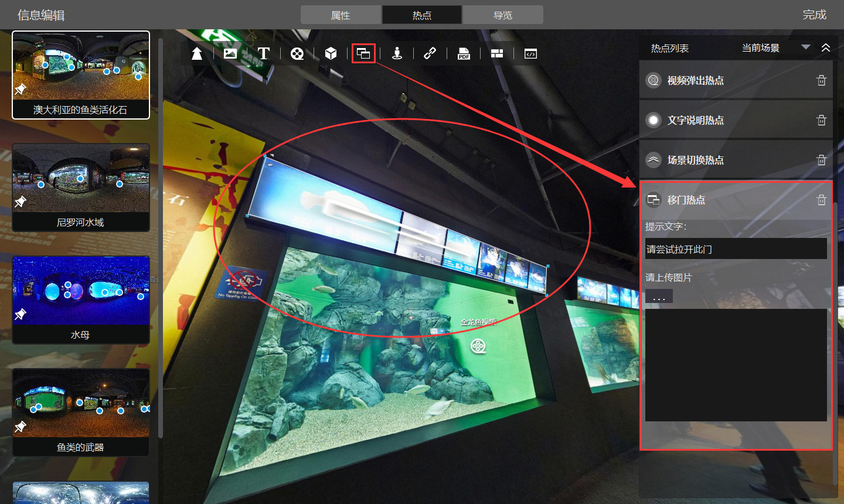Screen dimensions: 844x504
Task: Select the link chain hotspot tool
Action: pos(430,54)
